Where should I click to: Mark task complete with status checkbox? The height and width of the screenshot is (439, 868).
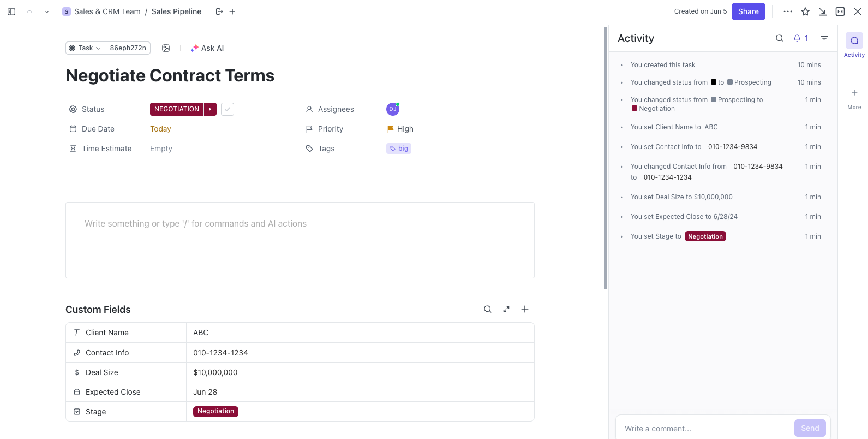228,109
